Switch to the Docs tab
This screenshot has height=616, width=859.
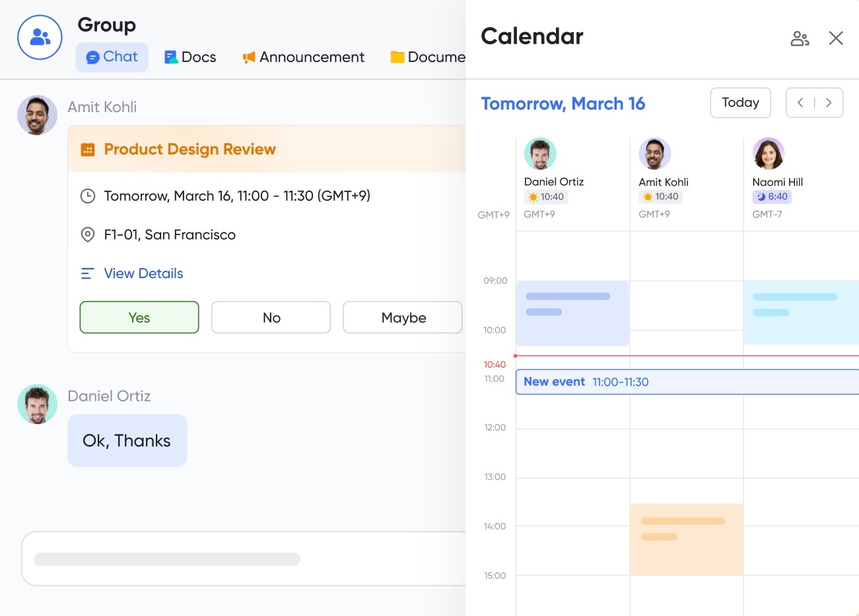(x=190, y=57)
